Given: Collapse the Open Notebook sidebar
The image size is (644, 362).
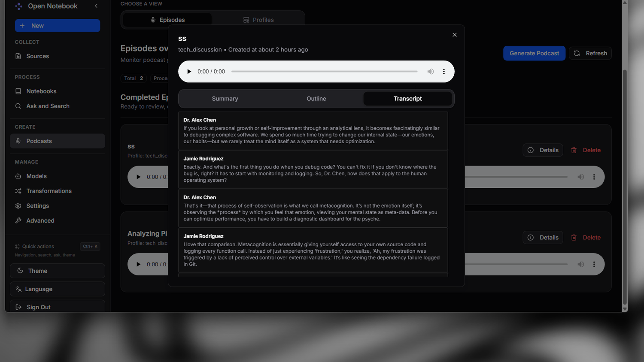Looking at the screenshot, I should click(96, 6).
